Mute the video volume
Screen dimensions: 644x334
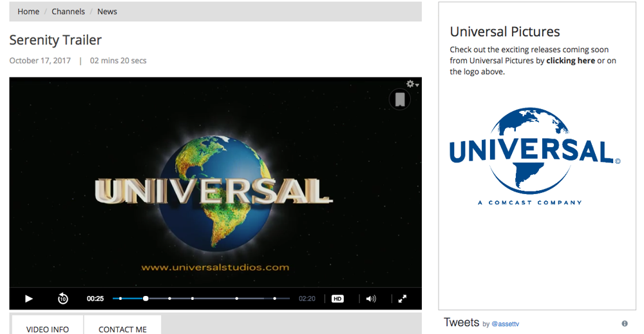(370, 299)
